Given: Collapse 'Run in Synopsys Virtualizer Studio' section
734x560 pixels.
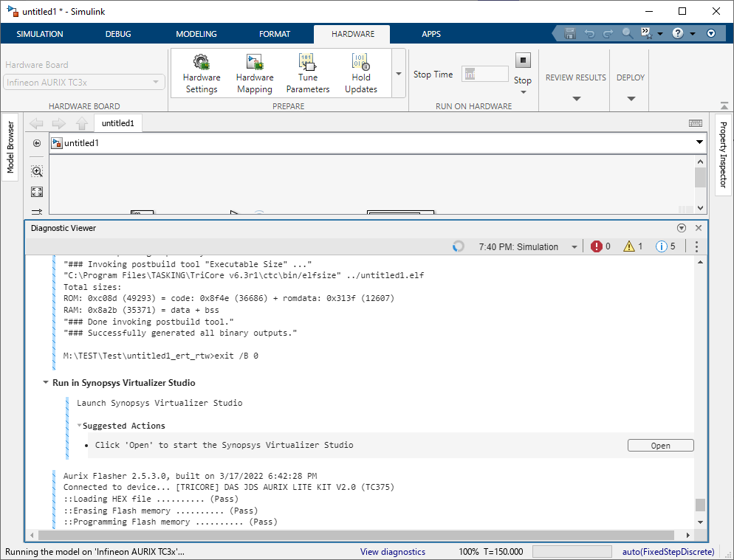Looking at the screenshot, I should pyautogui.click(x=46, y=383).
